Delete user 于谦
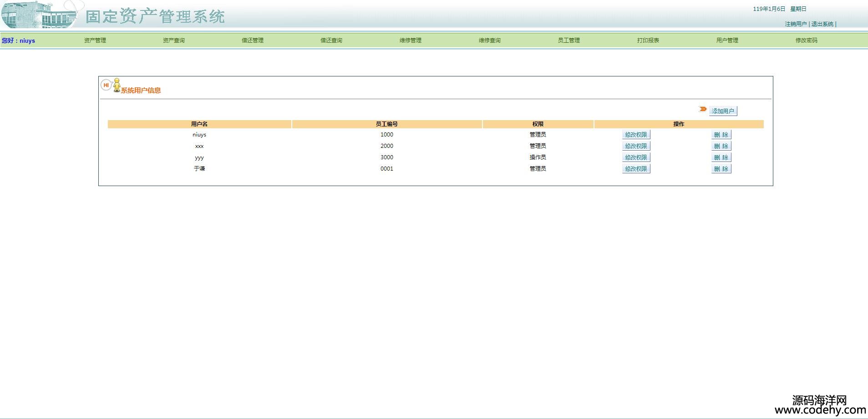 pos(721,169)
